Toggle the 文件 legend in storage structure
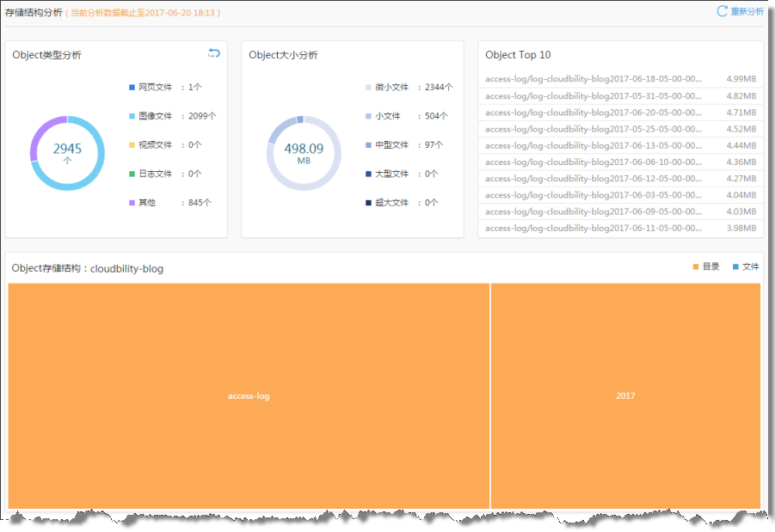The width and height of the screenshot is (775, 532). coord(745,267)
